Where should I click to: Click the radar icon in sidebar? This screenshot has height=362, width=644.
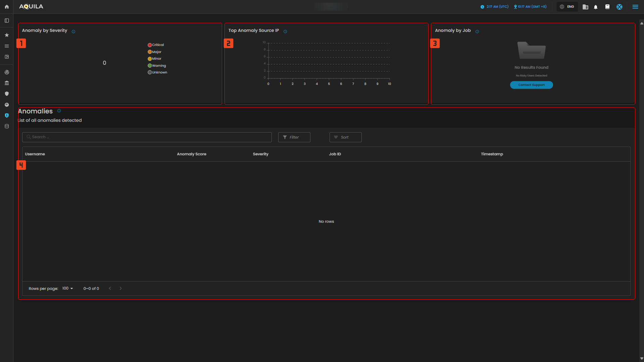pos(7,72)
